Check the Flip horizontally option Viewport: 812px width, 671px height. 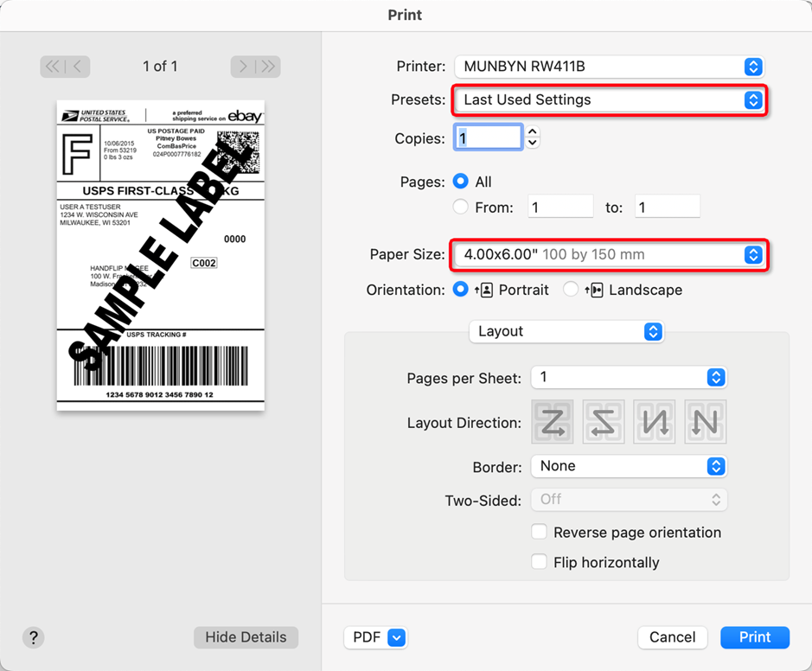(539, 562)
